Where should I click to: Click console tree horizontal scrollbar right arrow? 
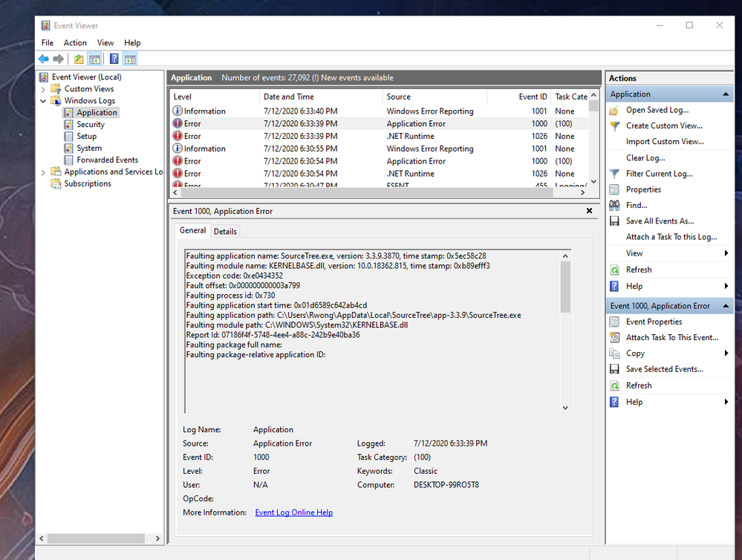[x=157, y=538]
